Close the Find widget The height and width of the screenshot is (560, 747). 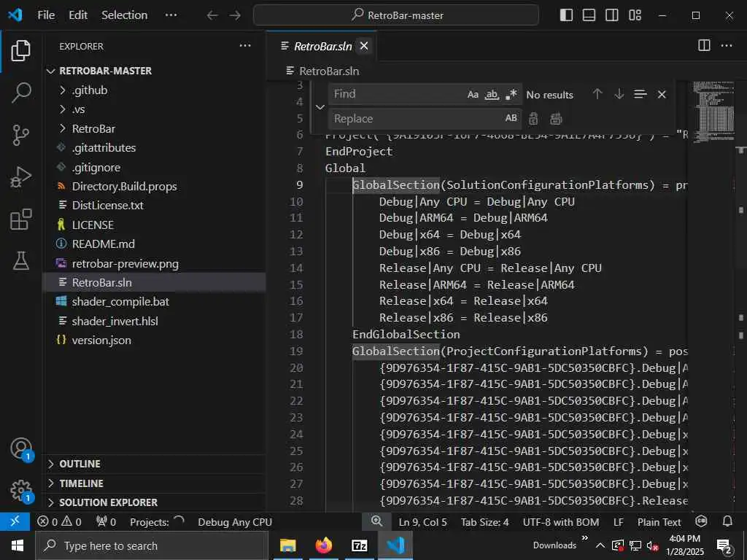(x=662, y=94)
